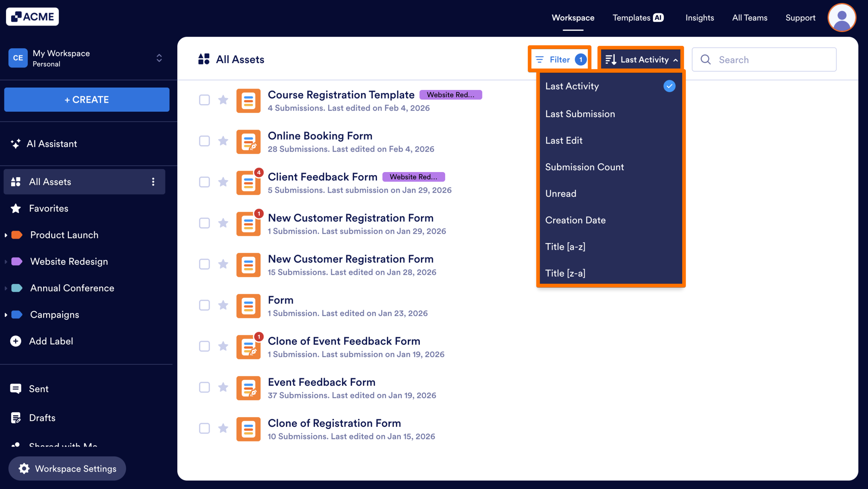Favorite the Course Registration Template with its star
The width and height of the screenshot is (868, 489).
(x=223, y=100)
